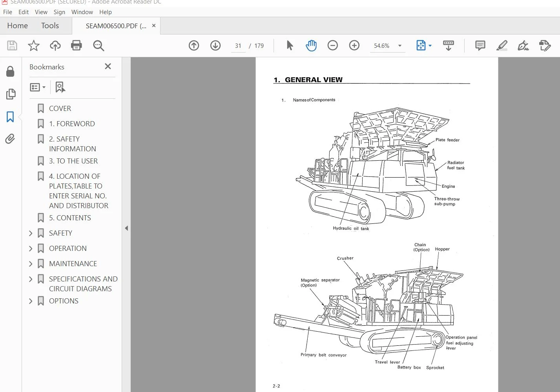Screen dimensions: 560x392
Task: Expand the SAFETY bookmark
Action: tap(31, 233)
